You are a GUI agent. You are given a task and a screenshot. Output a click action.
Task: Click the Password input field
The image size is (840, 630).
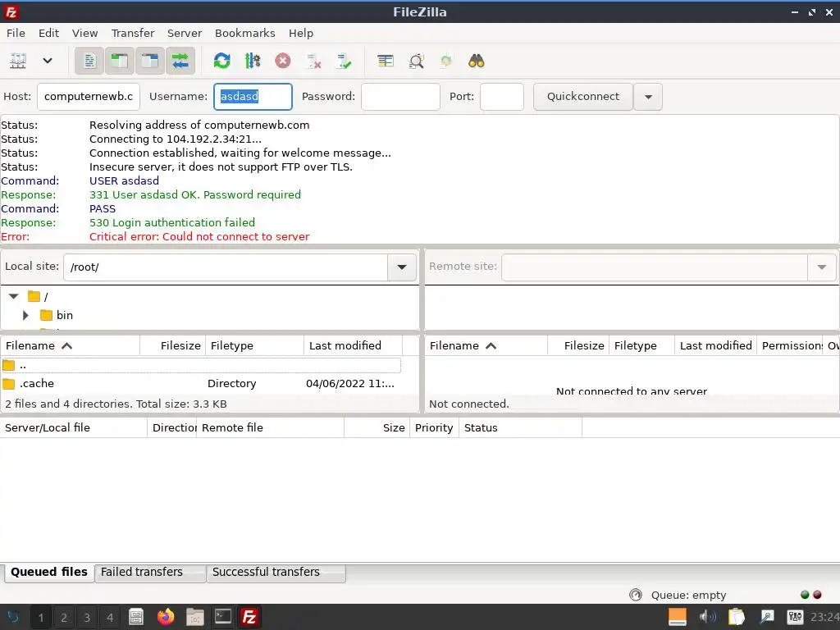pos(400,97)
